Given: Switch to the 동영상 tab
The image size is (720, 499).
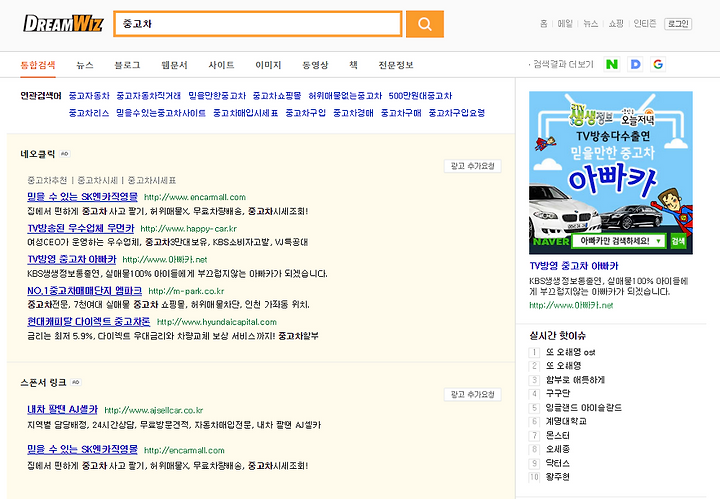Looking at the screenshot, I should pyautogui.click(x=315, y=65).
